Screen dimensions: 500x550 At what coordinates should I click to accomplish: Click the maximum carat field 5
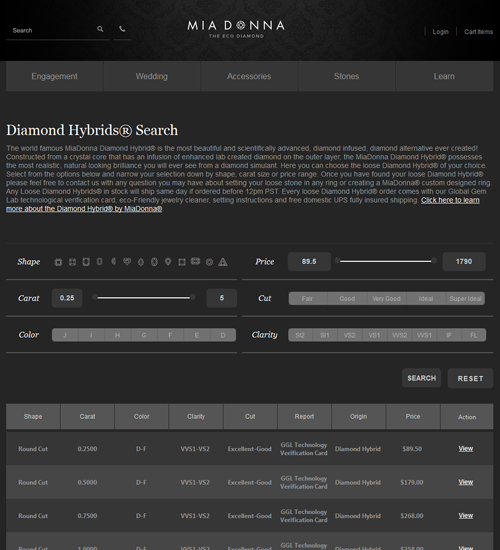[x=222, y=298]
